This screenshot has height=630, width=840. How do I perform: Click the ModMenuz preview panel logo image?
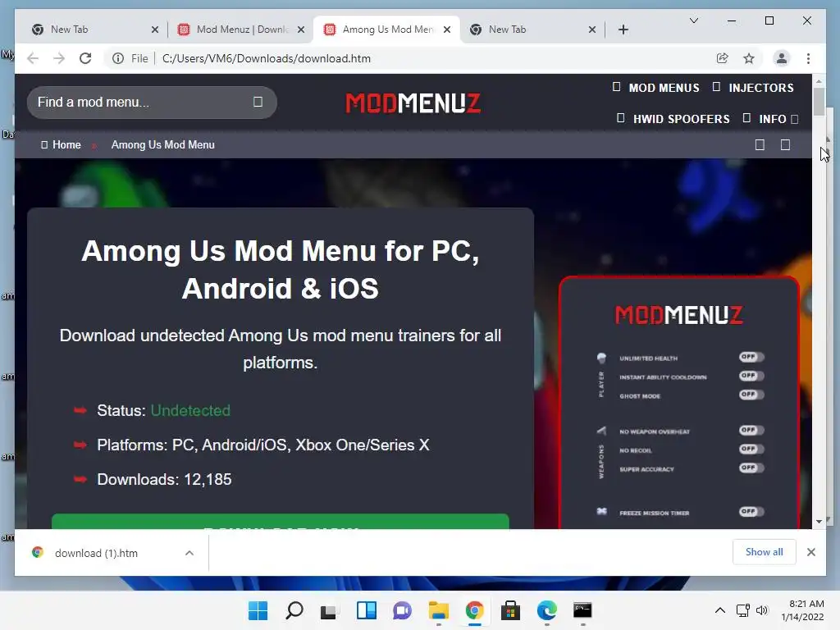click(678, 314)
